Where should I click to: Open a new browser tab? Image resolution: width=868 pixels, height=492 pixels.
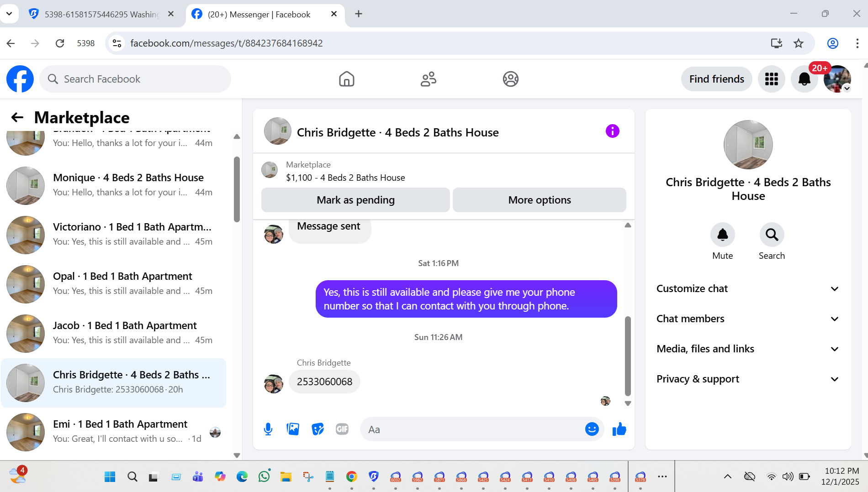tap(359, 14)
